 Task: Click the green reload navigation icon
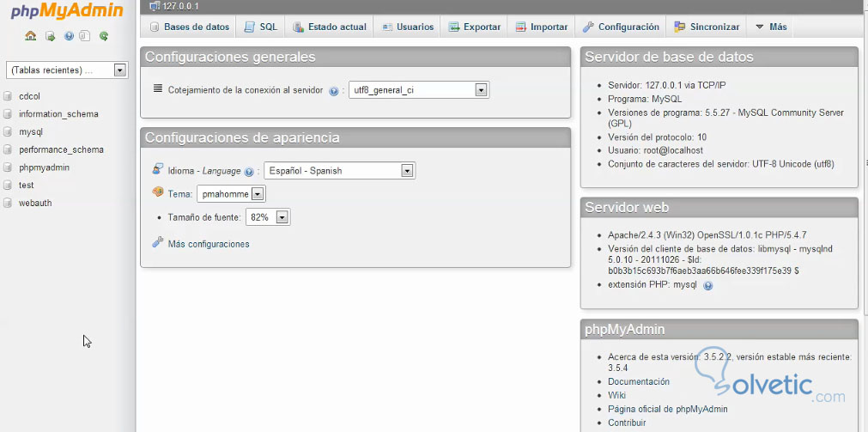(104, 36)
